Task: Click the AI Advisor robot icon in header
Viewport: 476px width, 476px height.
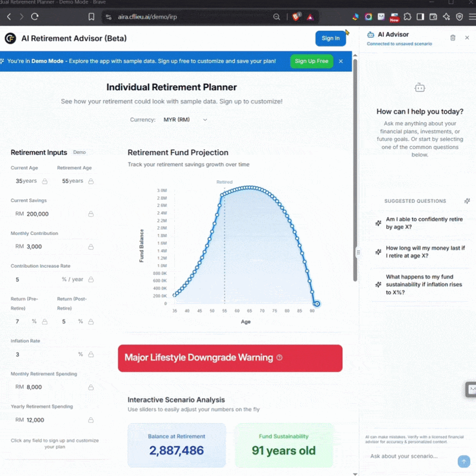Action: tap(371, 35)
